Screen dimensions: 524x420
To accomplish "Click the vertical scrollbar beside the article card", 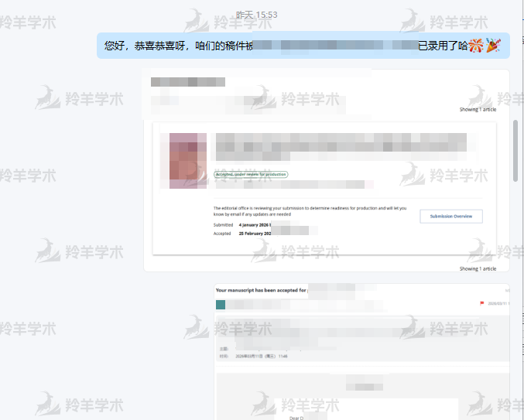I will click(x=515, y=151).
